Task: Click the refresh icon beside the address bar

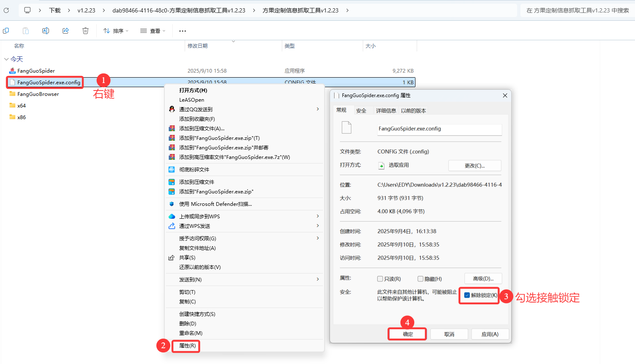Action: click(6, 10)
